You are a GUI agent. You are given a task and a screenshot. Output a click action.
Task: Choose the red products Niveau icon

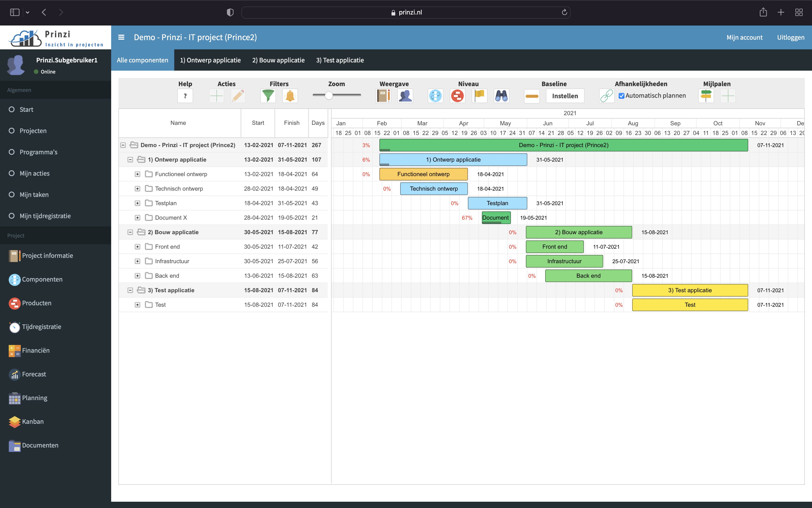457,96
